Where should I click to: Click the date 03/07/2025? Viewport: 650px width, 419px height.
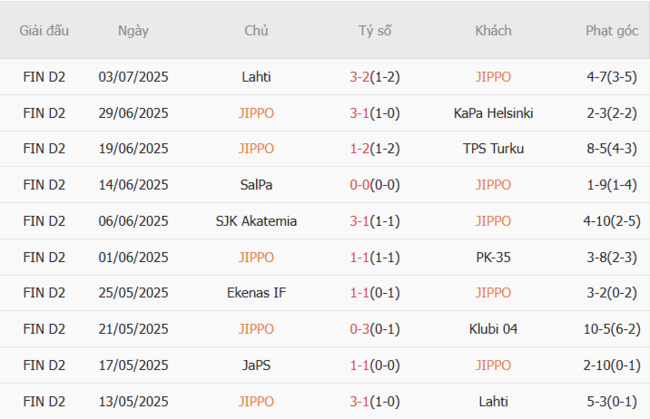(133, 77)
